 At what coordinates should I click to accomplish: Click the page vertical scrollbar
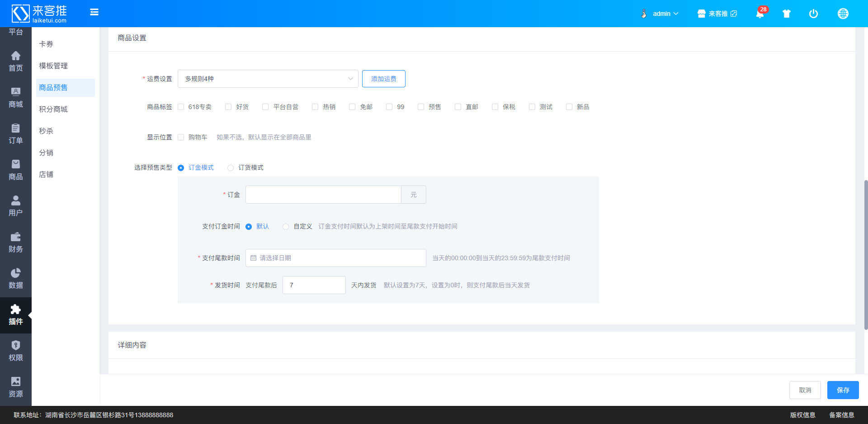click(x=866, y=255)
